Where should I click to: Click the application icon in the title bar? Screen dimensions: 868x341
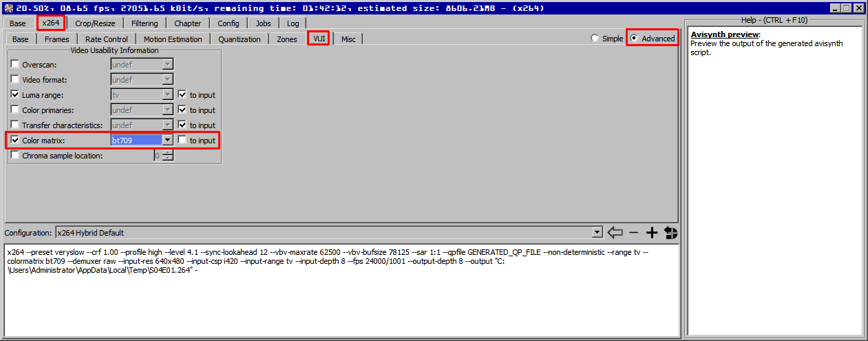[8, 8]
